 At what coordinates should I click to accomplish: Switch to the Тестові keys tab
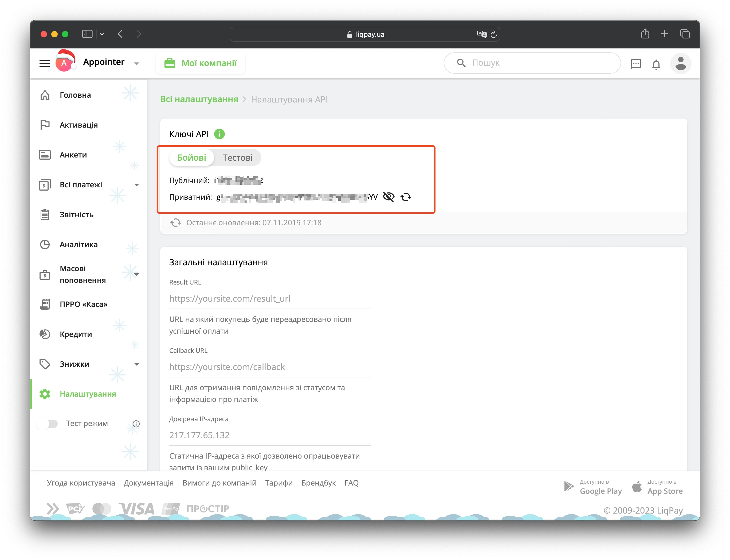click(x=237, y=158)
